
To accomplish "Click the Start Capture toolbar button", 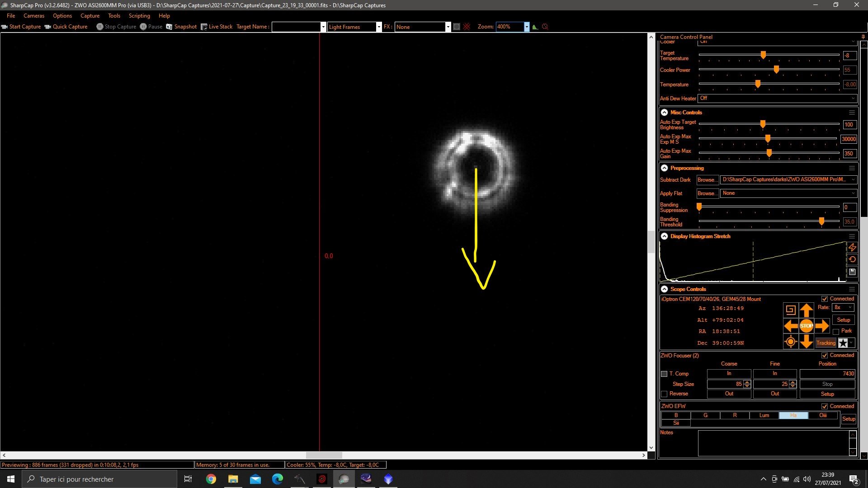I will pos(21,27).
